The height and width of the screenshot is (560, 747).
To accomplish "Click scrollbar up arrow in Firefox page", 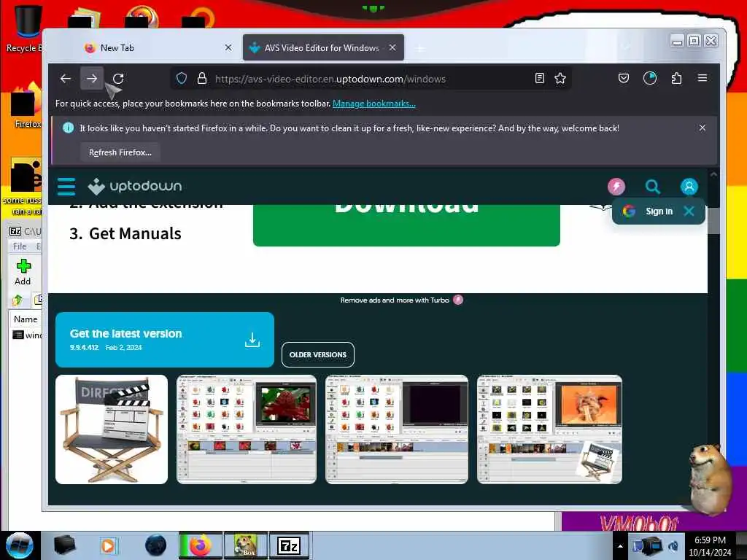I will 713,174.
